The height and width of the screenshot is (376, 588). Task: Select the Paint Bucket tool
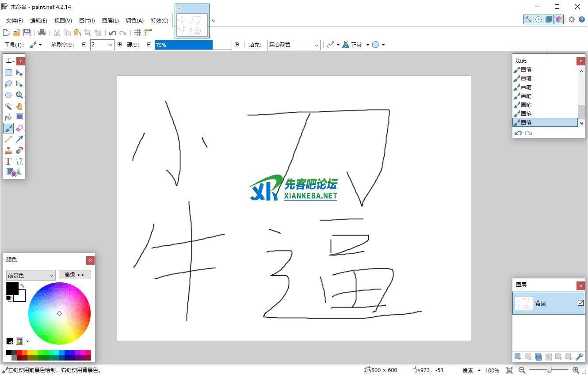coord(8,117)
